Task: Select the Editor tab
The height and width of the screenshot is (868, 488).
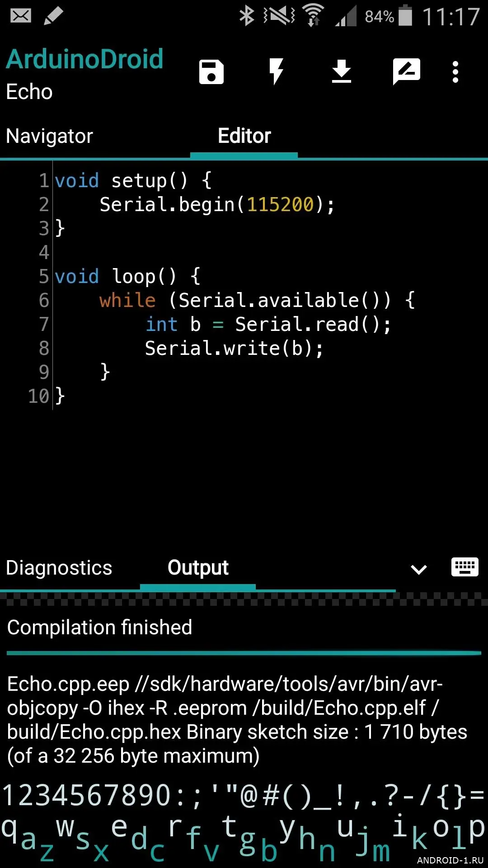Action: (244, 136)
